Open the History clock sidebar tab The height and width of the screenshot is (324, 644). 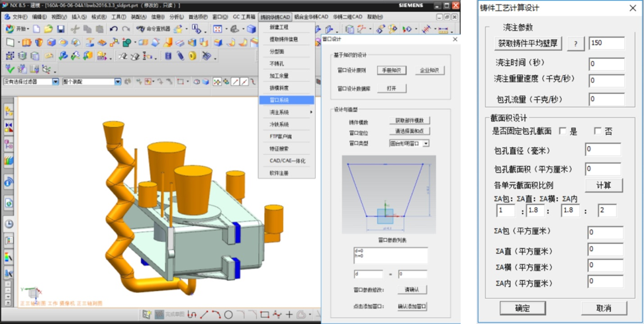(9, 223)
